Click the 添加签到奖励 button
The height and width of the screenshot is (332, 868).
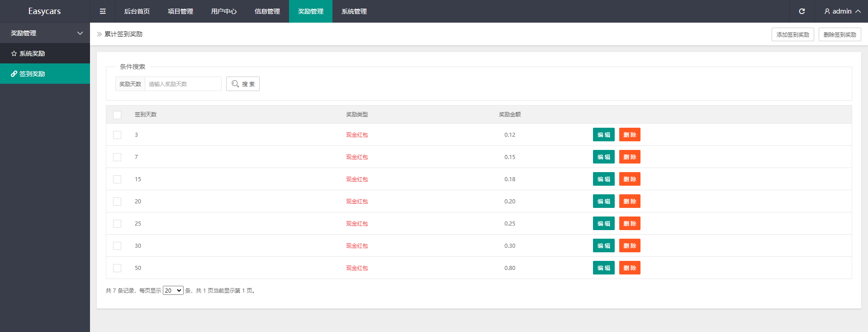pos(792,34)
